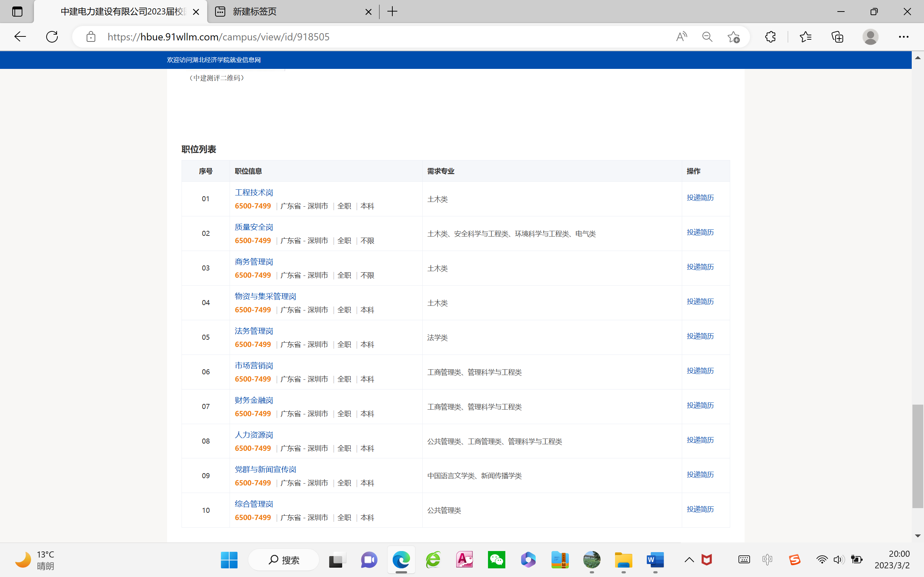The image size is (924, 577).
Task: Refresh the current page
Action: [x=52, y=37]
